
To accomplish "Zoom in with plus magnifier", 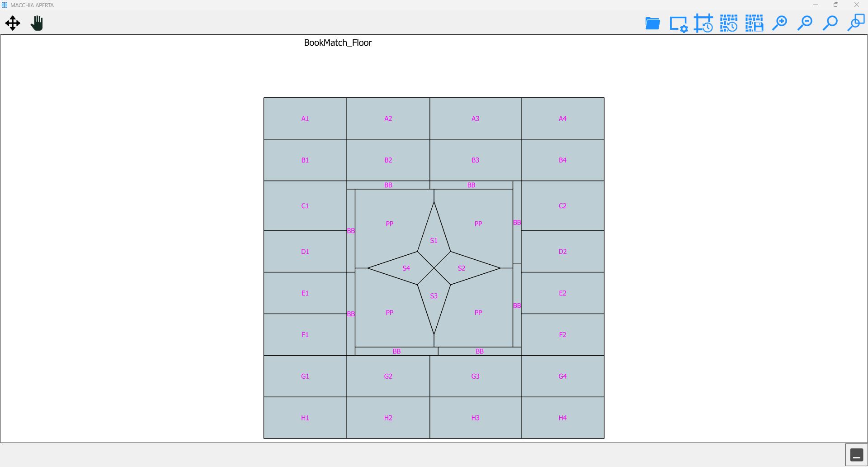I will click(779, 23).
